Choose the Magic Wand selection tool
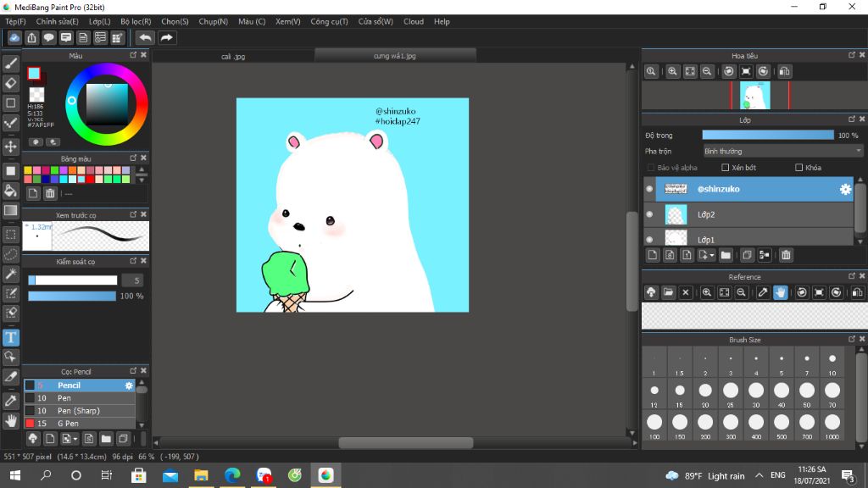The height and width of the screenshot is (488, 868). (11, 274)
